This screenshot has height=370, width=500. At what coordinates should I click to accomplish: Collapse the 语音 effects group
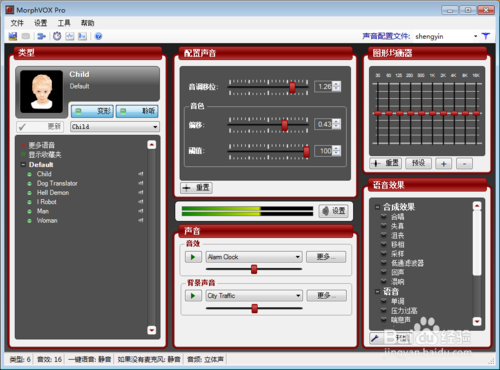[377, 292]
